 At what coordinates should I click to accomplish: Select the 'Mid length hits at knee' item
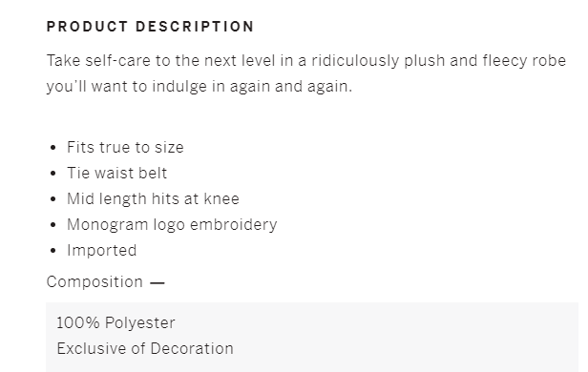coord(153,199)
